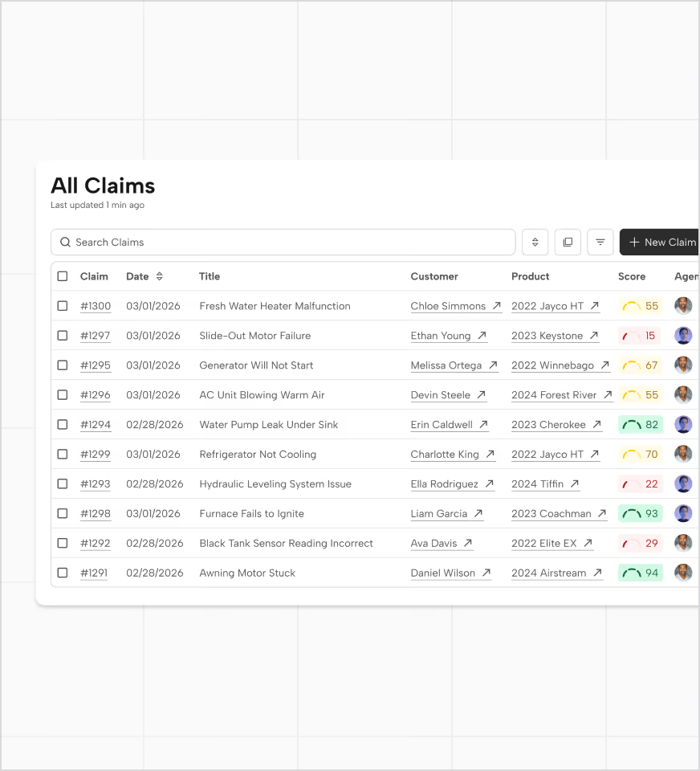Screen dimensions: 700x771
Task: Click the Score column header
Action: coord(632,276)
